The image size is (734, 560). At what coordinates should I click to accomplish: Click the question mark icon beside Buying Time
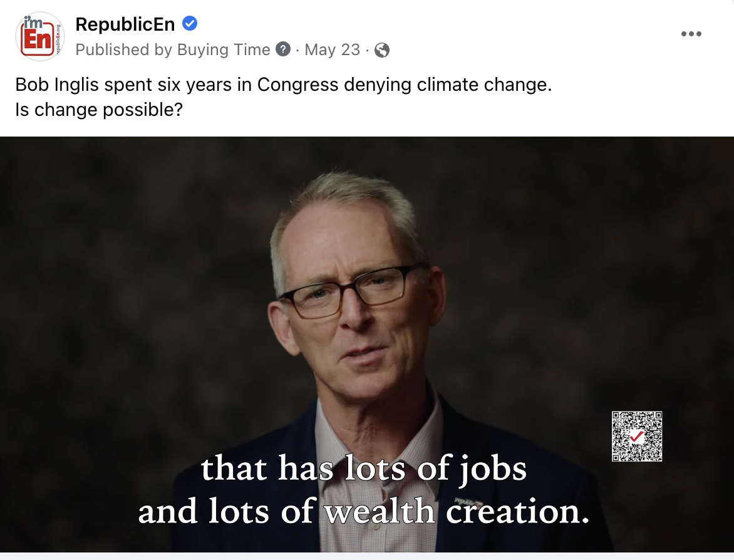pos(282,49)
